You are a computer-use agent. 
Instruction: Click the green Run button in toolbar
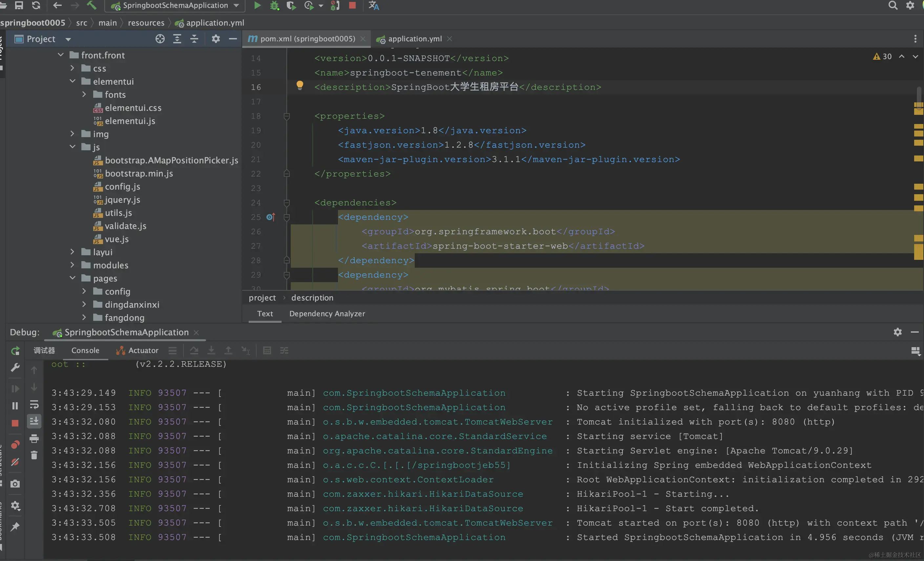[257, 6]
